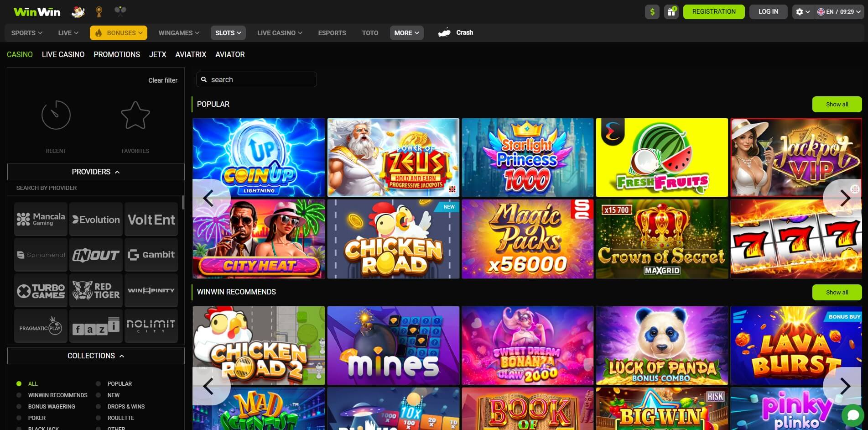Open the dollar deposit icon
The height and width of the screenshot is (430, 868).
[652, 11]
